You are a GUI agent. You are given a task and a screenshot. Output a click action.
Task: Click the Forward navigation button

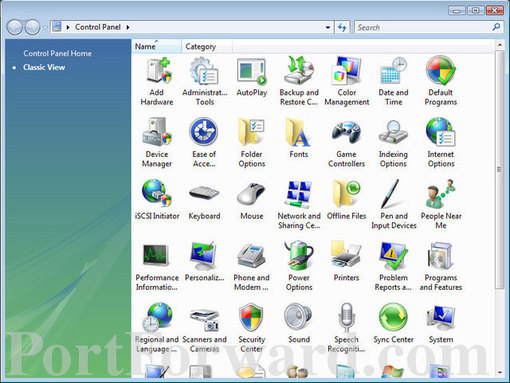[x=32, y=27]
